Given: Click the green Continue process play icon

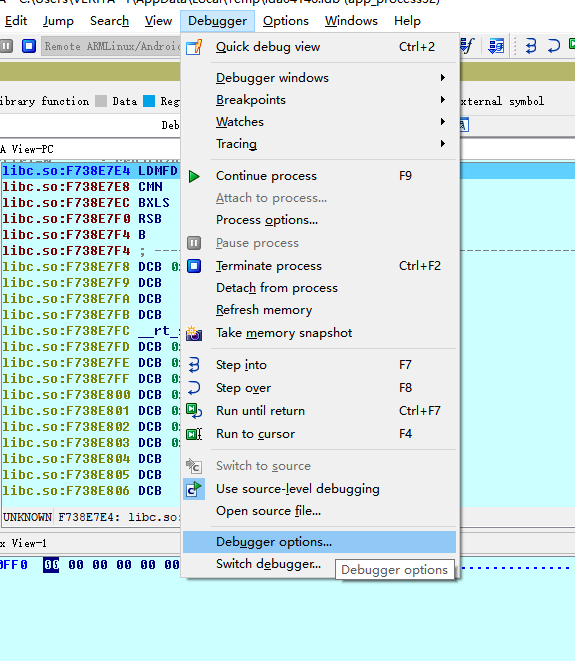Looking at the screenshot, I should pyautogui.click(x=194, y=176).
